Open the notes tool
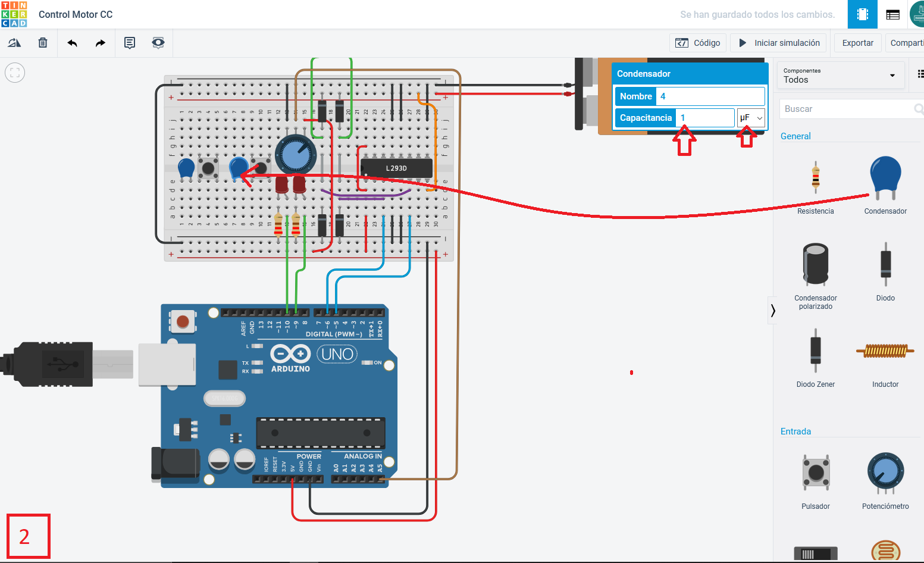This screenshot has height=563, width=924. pos(130,43)
